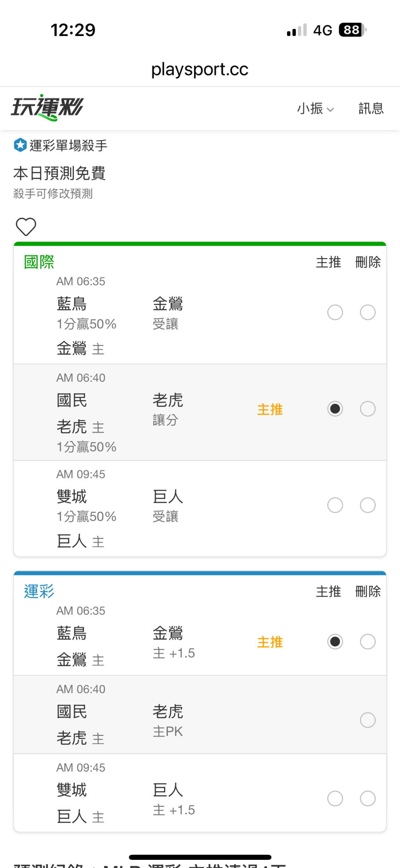400x868 pixels.
Task: Tap the blue star badge icon
Action: (20, 145)
